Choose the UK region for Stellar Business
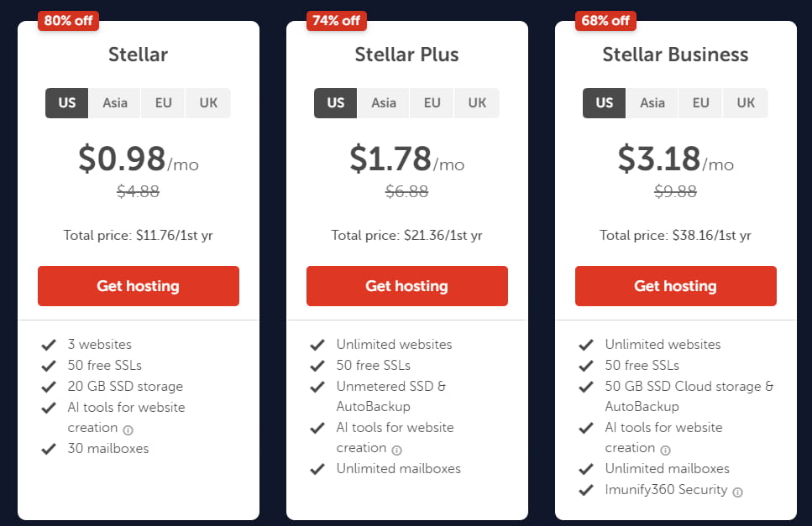Viewport: 812px width, 526px height. 745,102
